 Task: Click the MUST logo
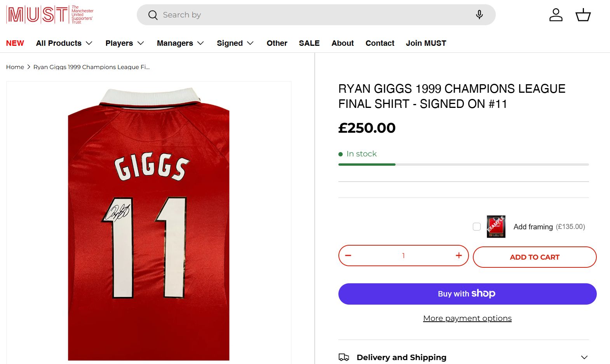[x=50, y=15]
